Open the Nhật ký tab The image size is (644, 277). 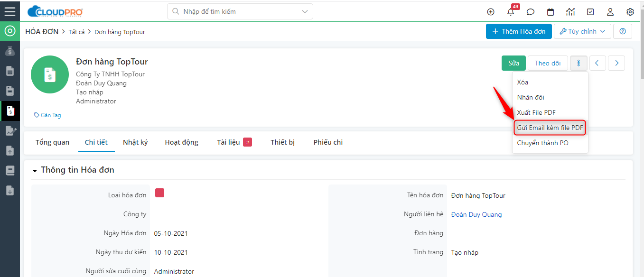coord(135,142)
